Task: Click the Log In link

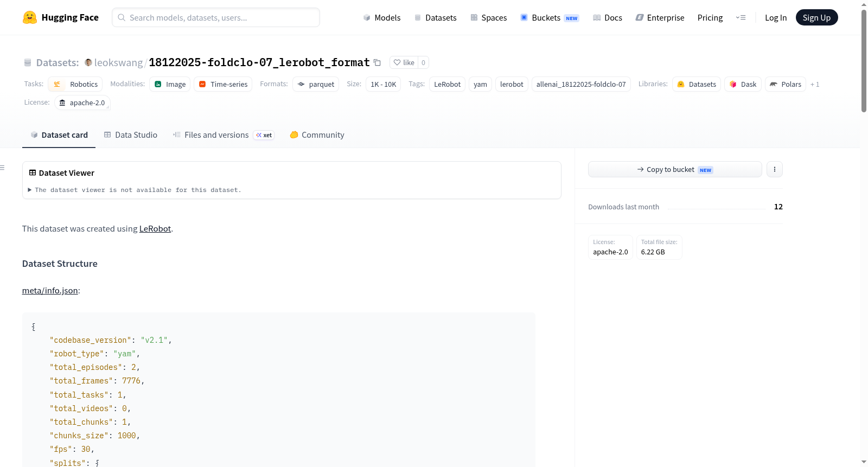Action: pos(776,17)
